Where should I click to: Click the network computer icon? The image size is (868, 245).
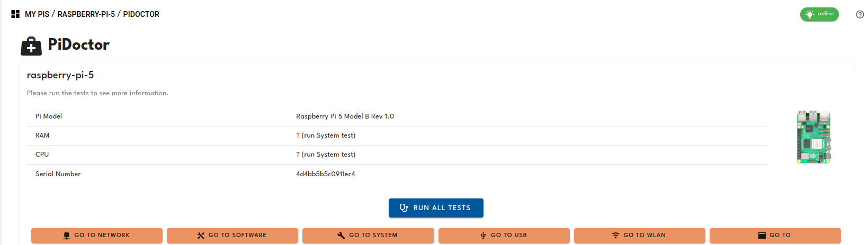click(x=66, y=235)
